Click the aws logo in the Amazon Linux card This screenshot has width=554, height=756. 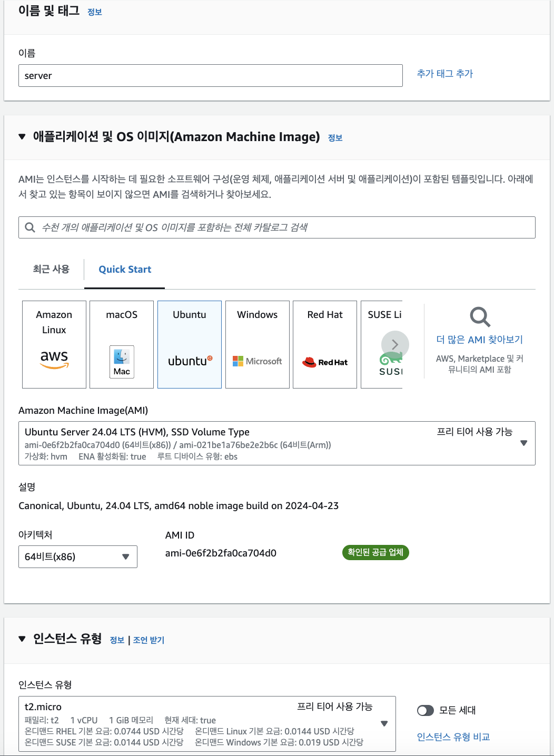coord(54,359)
